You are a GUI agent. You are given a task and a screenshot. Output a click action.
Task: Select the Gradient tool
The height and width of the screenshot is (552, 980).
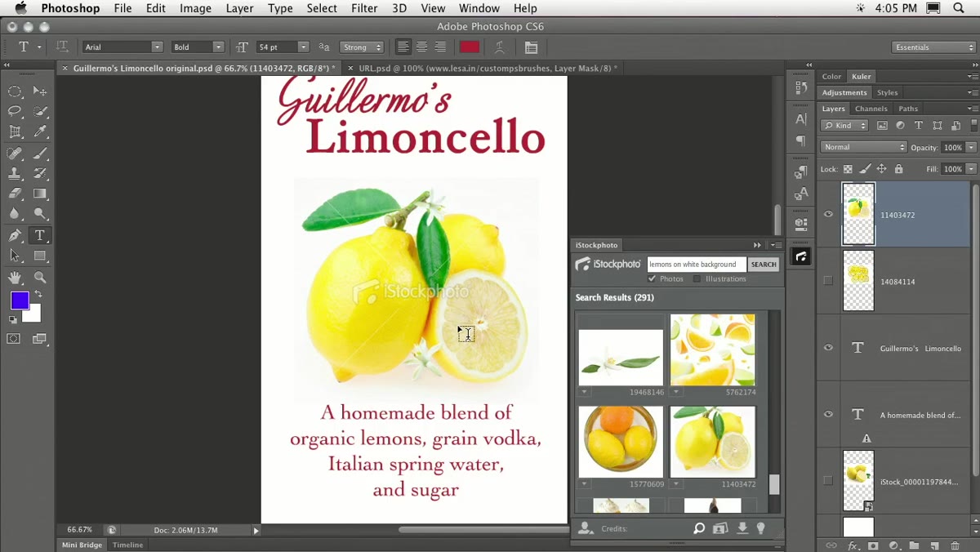coord(40,194)
